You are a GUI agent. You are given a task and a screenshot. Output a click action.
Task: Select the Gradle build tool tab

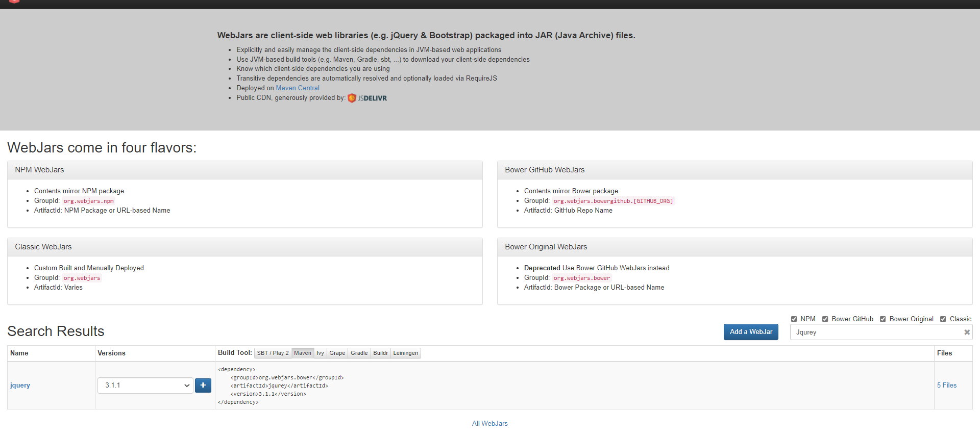tap(359, 353)
